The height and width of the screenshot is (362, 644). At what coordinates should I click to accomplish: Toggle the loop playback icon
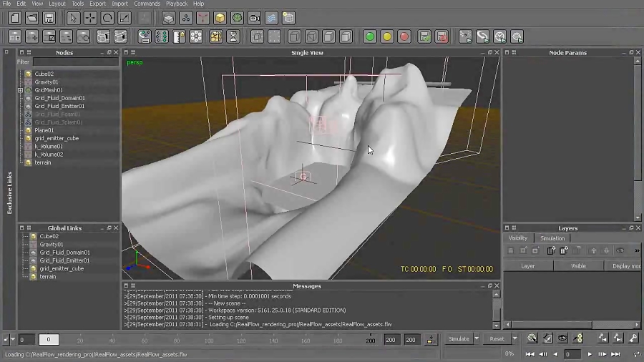coord(637,354)
